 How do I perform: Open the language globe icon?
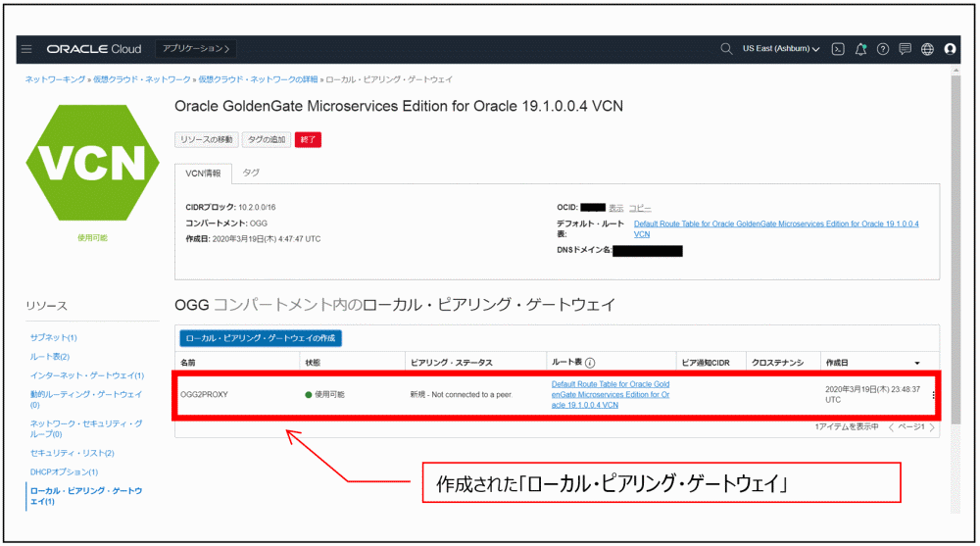[x=927, y=49]
